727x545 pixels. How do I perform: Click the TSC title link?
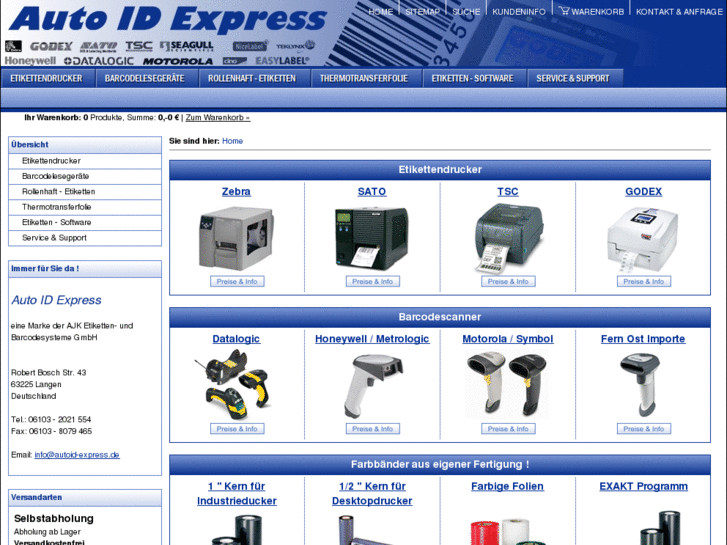tap(508, 192)
